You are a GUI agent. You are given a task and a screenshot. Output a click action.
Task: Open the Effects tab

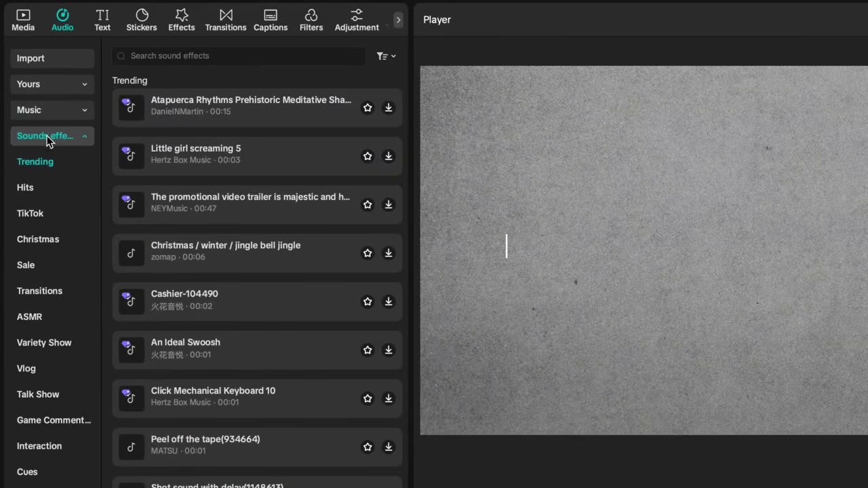point(182,20)
